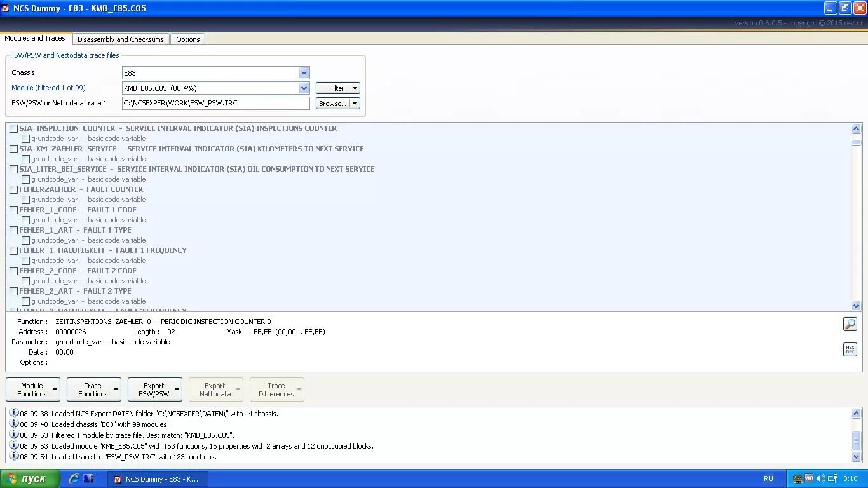This screenshot has height=488, width=868.
Task: Click the magnifier search icon in details panel
Action: pyautogui.click(x=850, y=324)
